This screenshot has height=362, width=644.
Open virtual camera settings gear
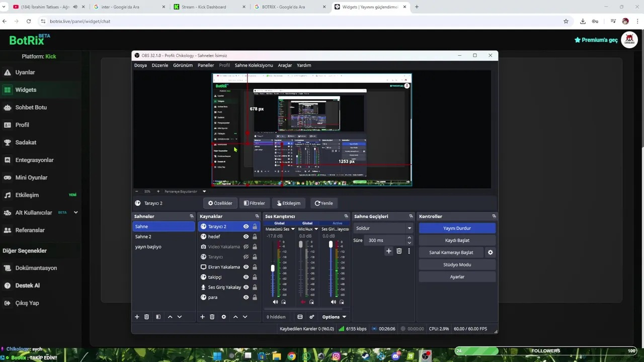coord(490,252)
